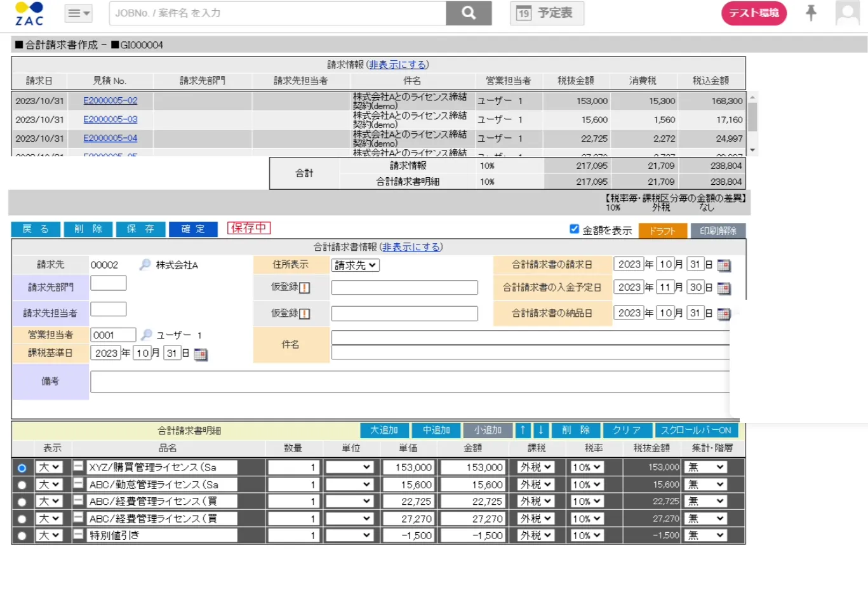The height and width of the screenshot is (609, 868).
Task: Open estimate link E2000005-03
Action: click(x=110, y=119)
